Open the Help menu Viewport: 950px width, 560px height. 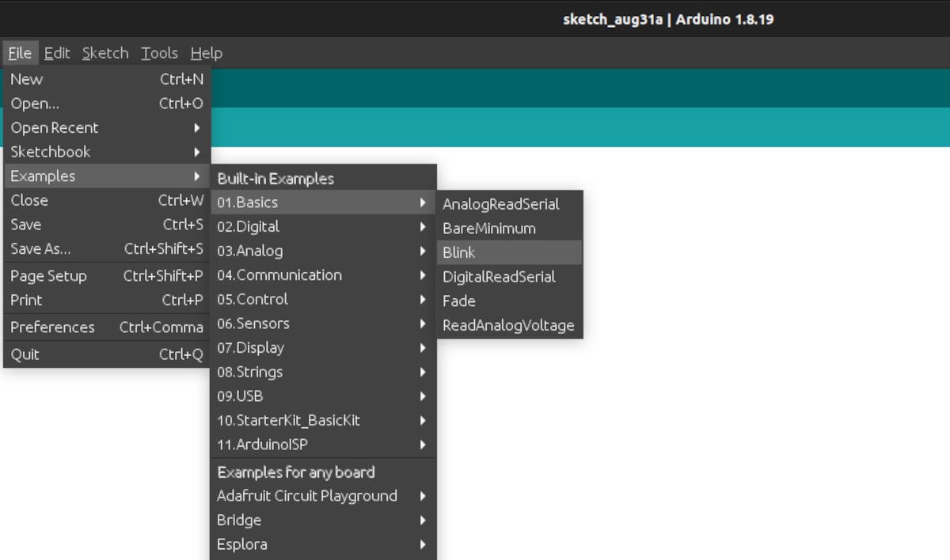(x=206, y=53)
